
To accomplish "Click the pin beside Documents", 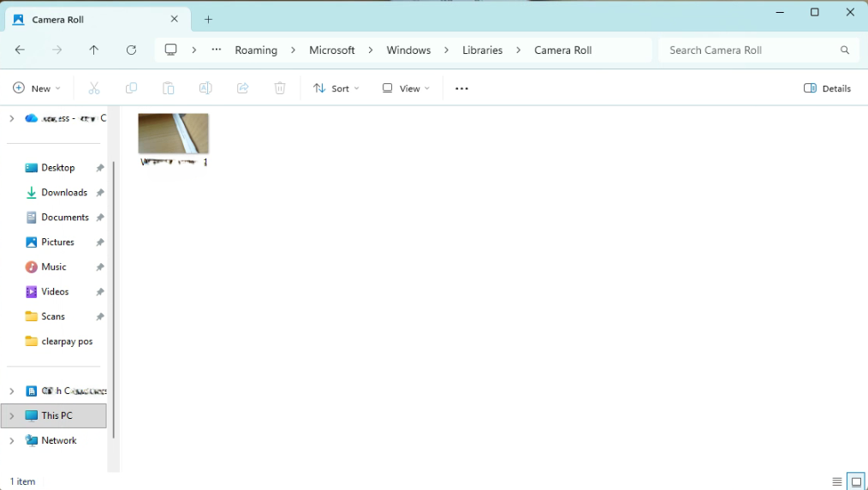I will tap(99, 218).
